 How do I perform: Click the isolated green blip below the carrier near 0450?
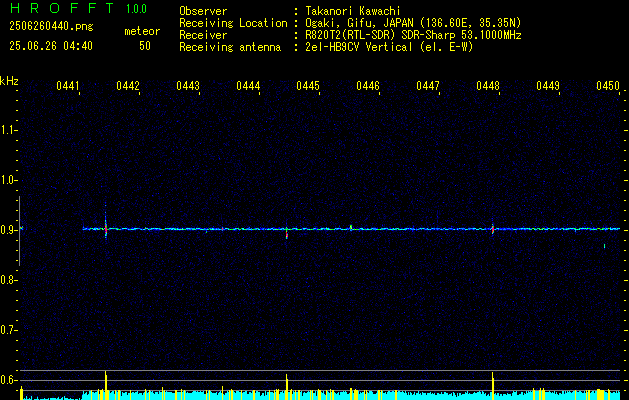(605, 246)
